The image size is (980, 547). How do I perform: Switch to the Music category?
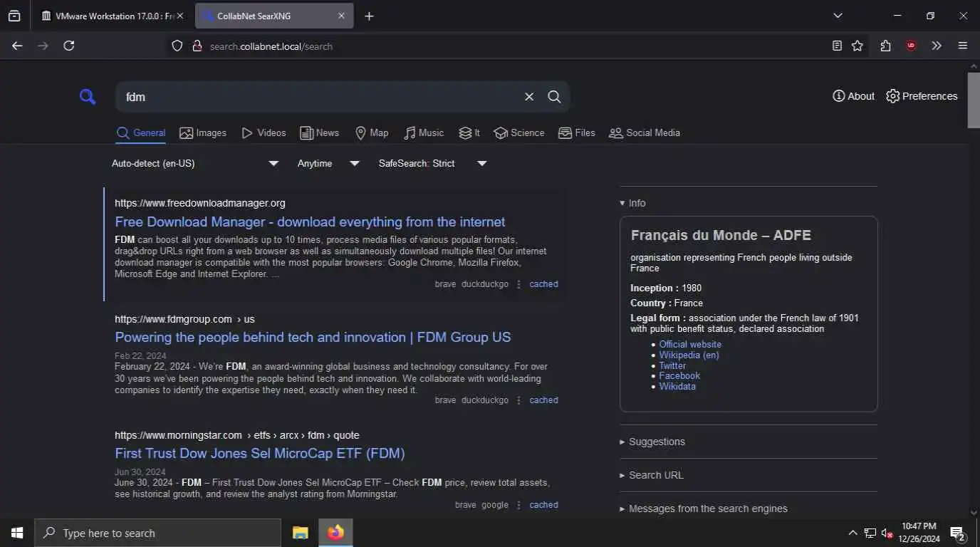[x=424, y=132]
